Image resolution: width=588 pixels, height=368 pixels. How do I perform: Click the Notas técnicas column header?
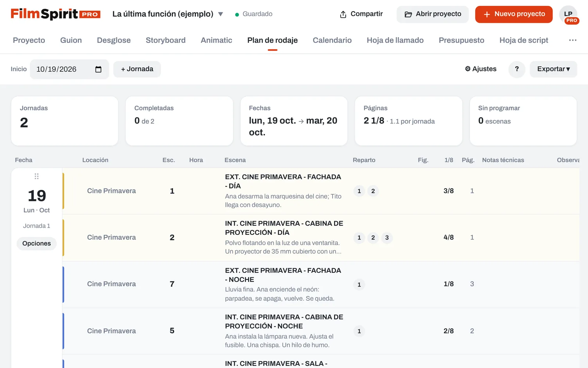pyautogui.click(x=503, y=160)
